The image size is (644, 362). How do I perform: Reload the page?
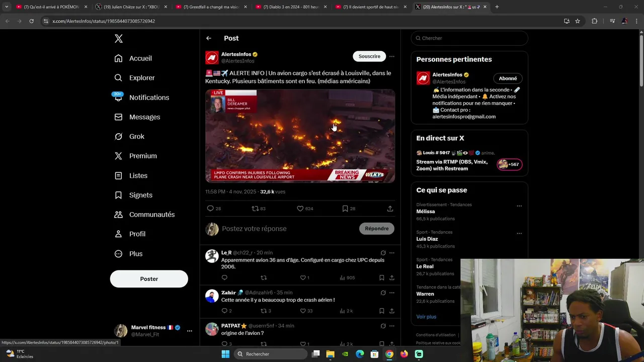pyautogui.click(x=31, y=21)
